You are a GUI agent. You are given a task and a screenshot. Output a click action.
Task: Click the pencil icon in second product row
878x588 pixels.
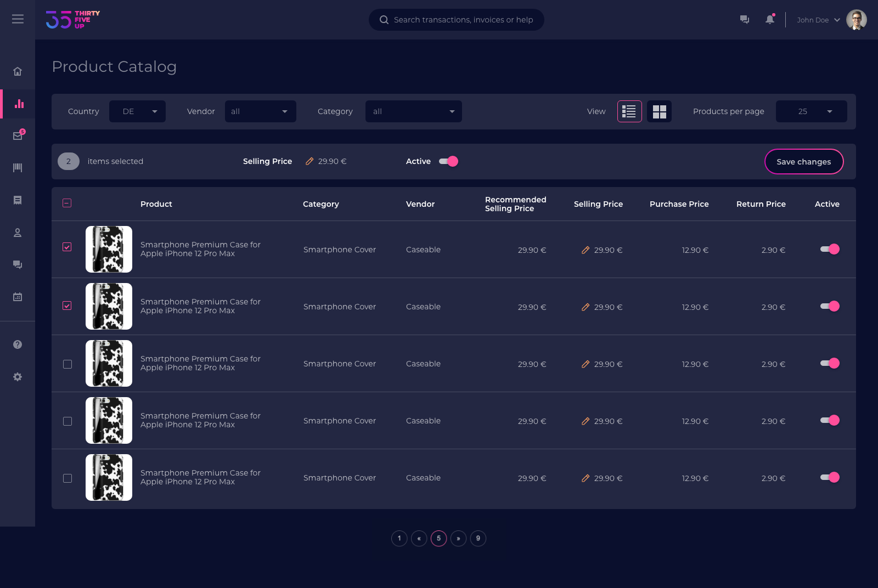click(586, 307)
